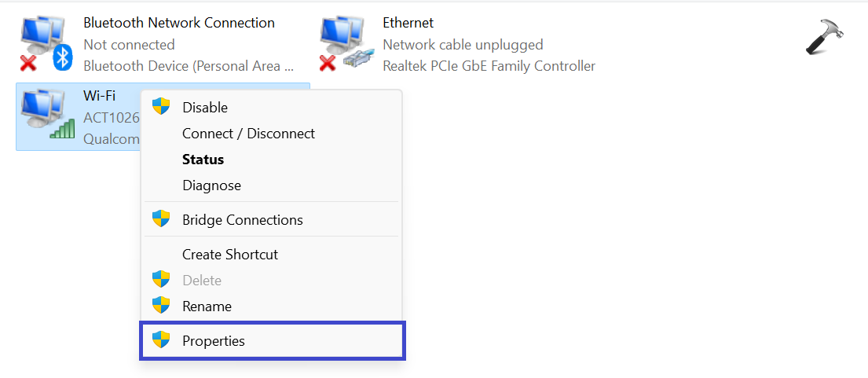868x378 pixels.
Task: Open Properties from the Wi-Fi context menu
Action: coord(214,340)
